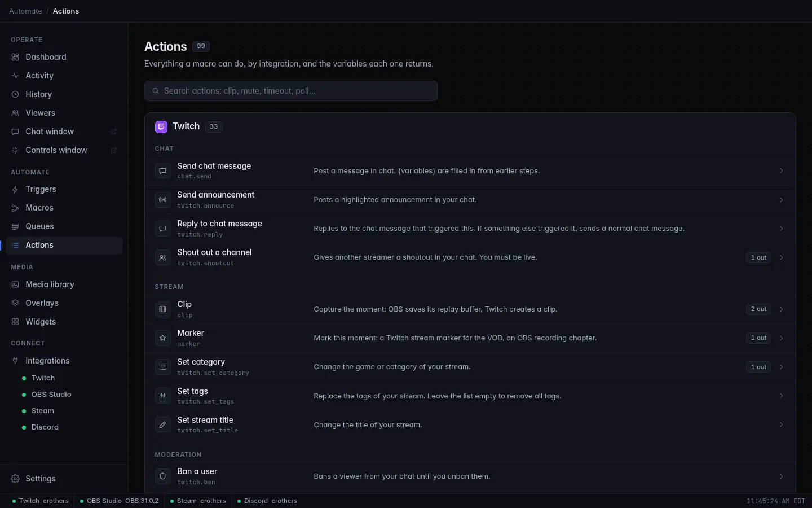The width and height of the screenshot is (812, 508).
Task: Open the Queues page
Action: click(x=64, y=226)
